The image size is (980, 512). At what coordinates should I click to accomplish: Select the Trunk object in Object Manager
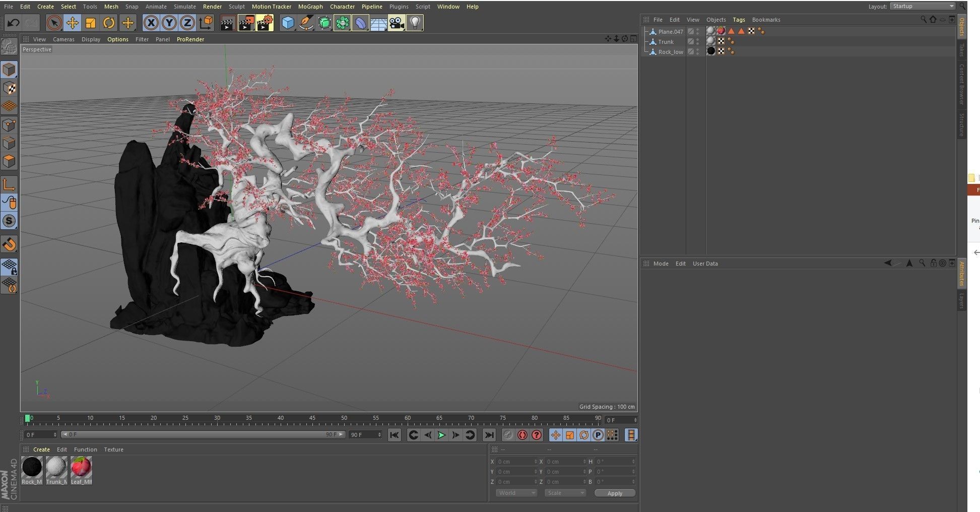pos(666,42)
